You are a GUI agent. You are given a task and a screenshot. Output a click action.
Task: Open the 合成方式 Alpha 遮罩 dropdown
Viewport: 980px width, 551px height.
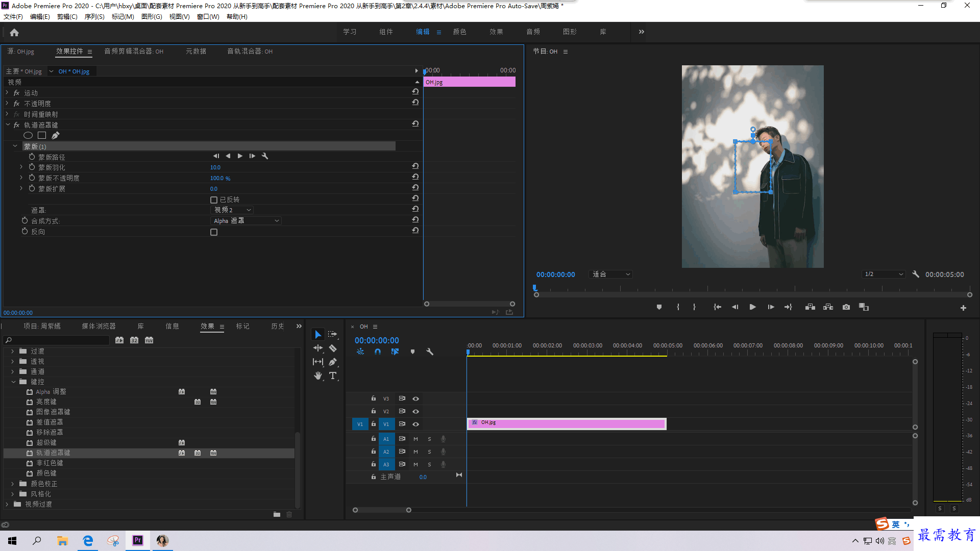pos(246,221)
